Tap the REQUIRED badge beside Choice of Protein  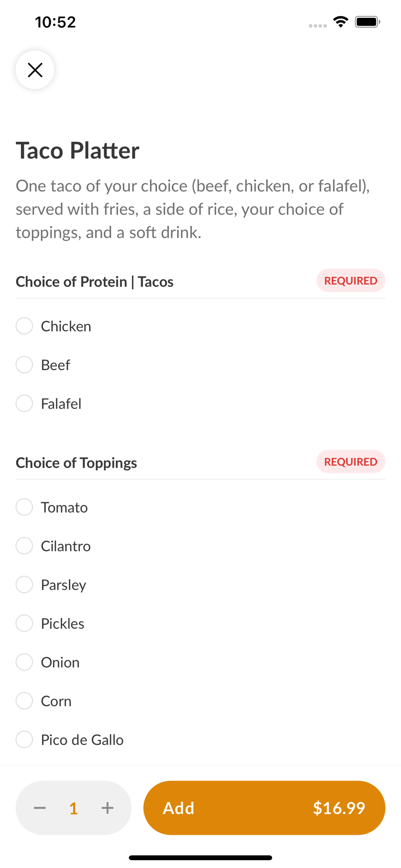[x=351, y=281]
